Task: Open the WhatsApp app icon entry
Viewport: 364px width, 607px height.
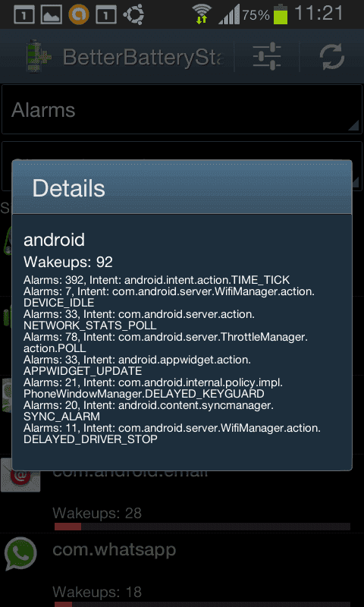Action: 20,553
